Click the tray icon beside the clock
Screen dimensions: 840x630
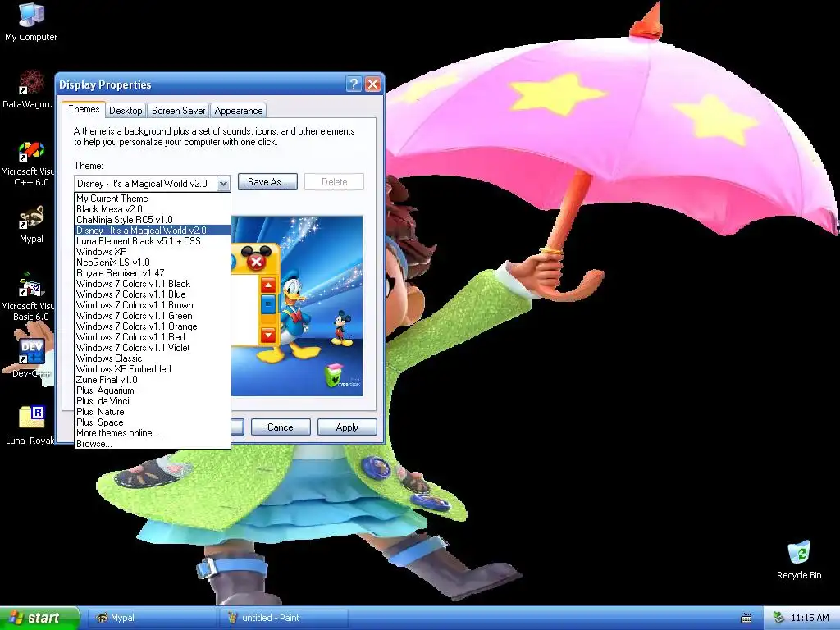coord(778,618)
